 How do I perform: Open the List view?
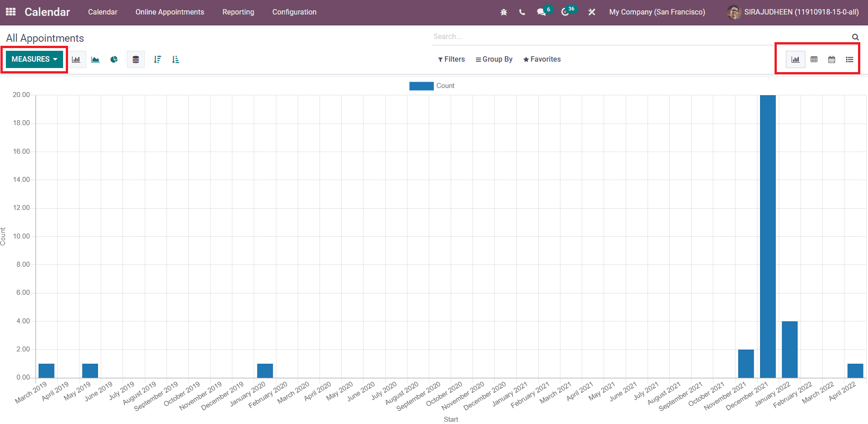click(x=849, y=59)
